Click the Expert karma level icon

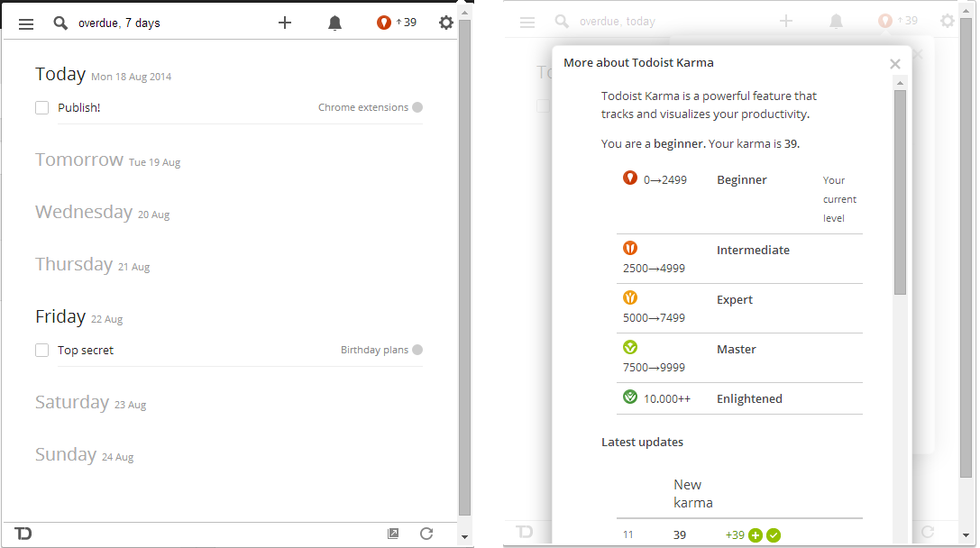pos(630,297)
